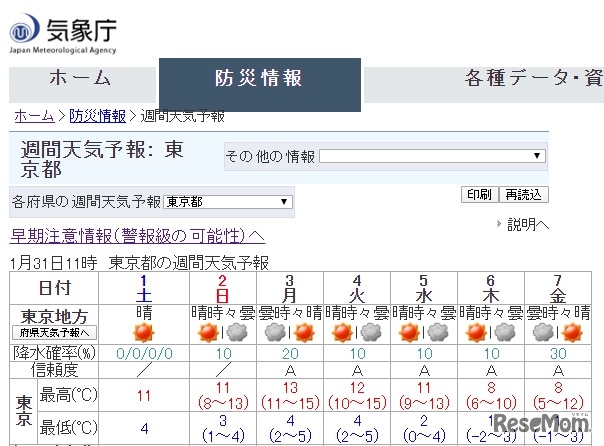The height and width of the screenshot is (446, 604).
Task: Click the 0/0/0/0 precipitation value
Action: coord(144,353)
